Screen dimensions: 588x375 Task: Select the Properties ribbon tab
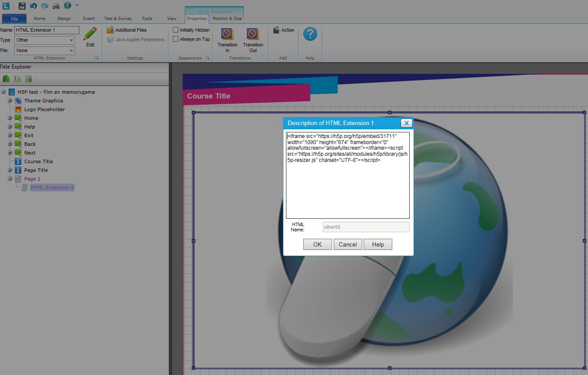(x=197, y=19)
